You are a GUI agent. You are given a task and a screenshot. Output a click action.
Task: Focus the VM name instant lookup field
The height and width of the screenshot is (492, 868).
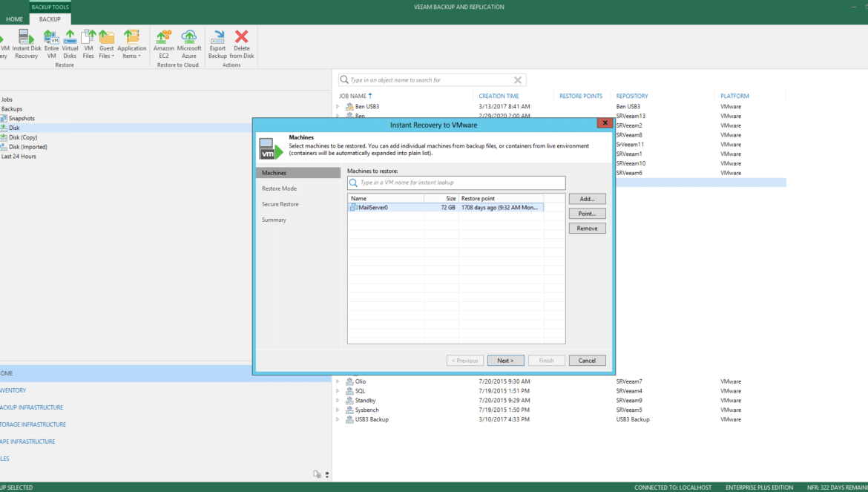pyautogui.click(x=456, y=183)
